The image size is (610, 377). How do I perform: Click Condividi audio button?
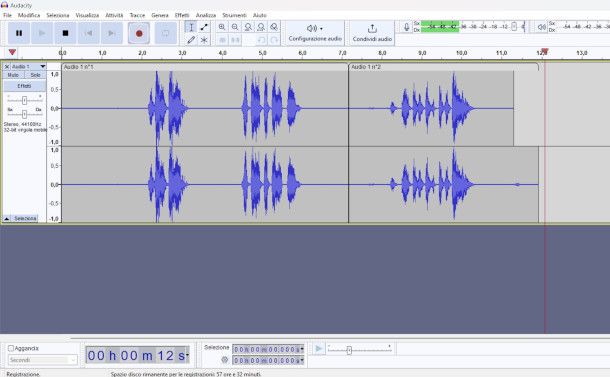click(x=372, y=33)
